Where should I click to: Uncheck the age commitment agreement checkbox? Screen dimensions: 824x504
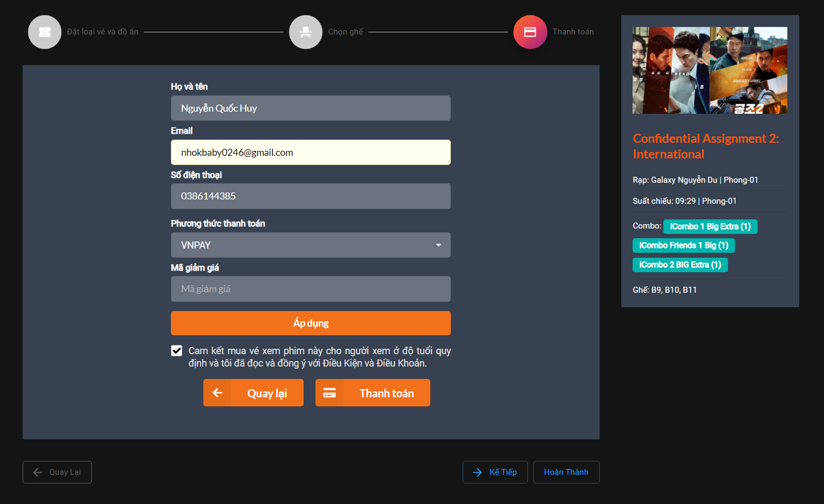pos(176,350)
